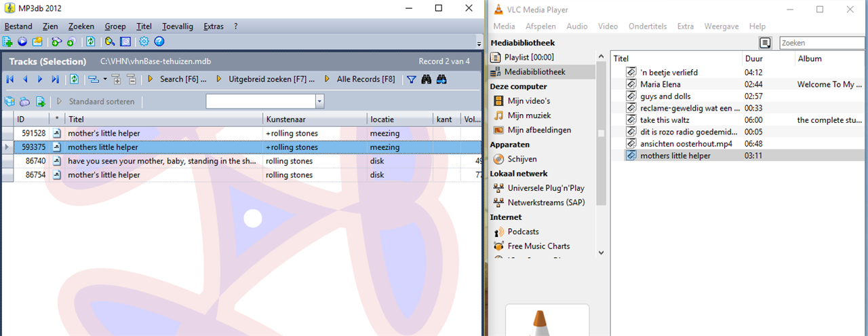Click the open folder icon in MP3db toolbar

point(37,42)
